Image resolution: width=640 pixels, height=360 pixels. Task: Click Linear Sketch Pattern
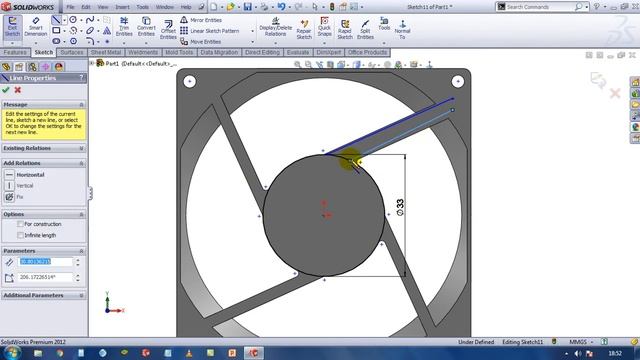coord(210,31)
